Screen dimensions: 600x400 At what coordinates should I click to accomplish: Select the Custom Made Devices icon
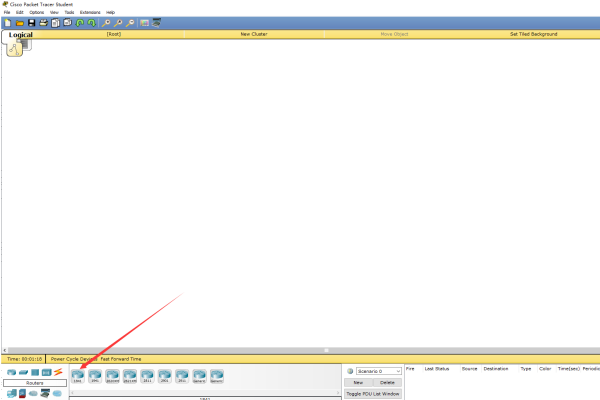click(x=45, y=393)
